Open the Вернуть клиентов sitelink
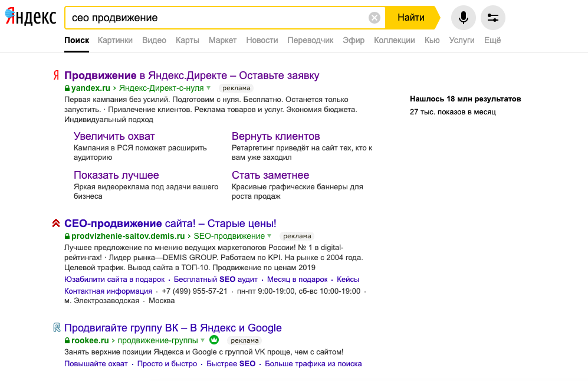 click(275, 136)
